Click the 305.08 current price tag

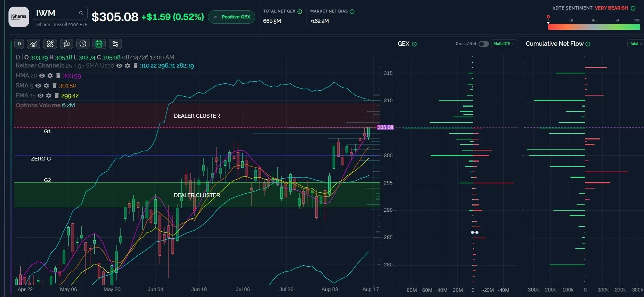click(x=385, y=127)
